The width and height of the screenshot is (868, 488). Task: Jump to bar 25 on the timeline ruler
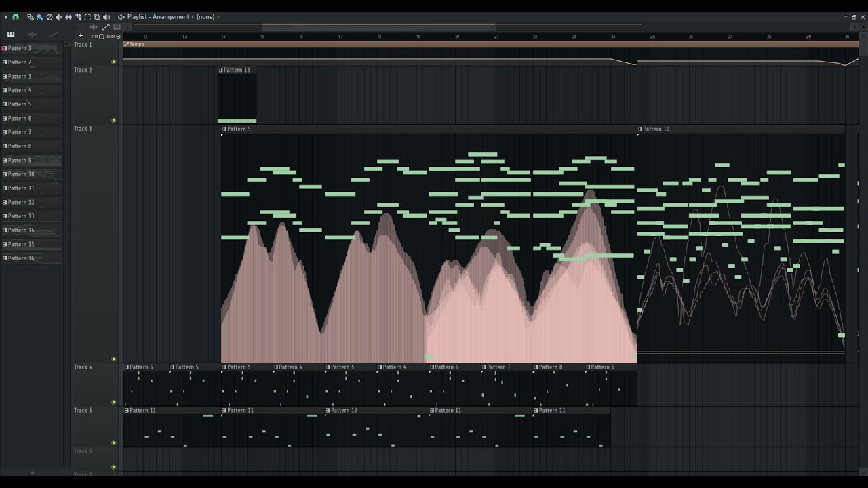[652, 37]
